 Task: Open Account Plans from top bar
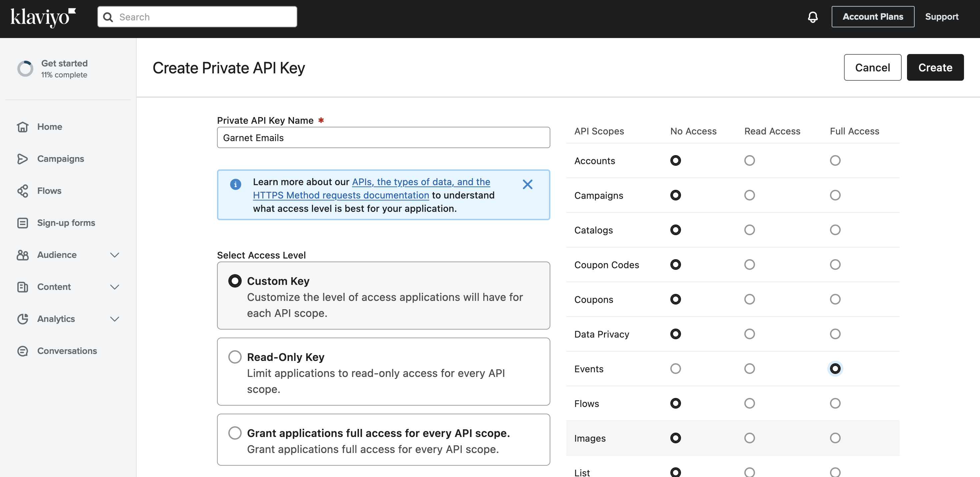pos(872,17)
